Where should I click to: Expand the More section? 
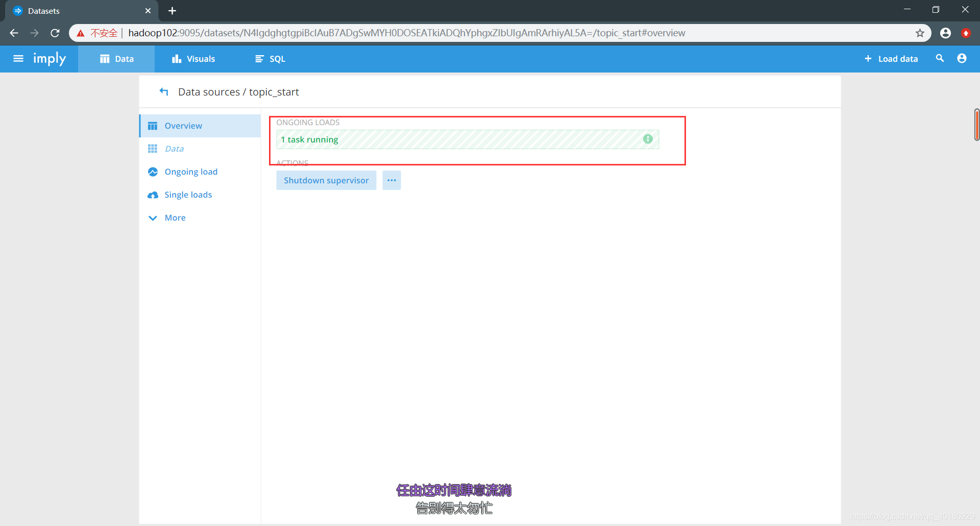(x=200, y=218)
